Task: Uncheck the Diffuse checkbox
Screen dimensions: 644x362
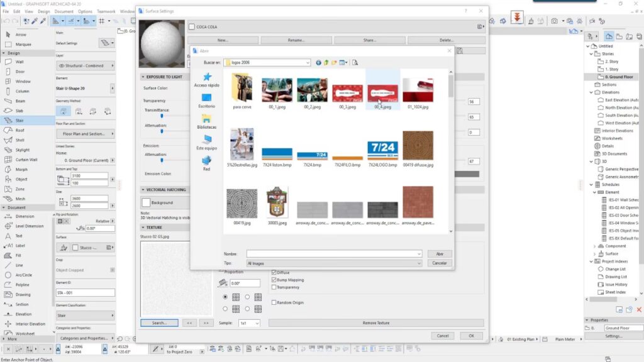Action: pyautogui.click(x=274, y=273)
